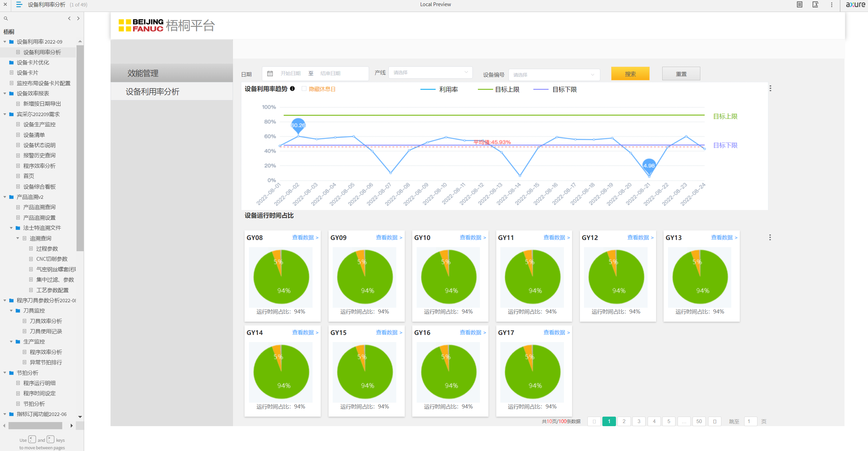Viewport: 868px width, 451px height.
Task: Click the pagination ellipsis button
Action: tap(684, 421)
